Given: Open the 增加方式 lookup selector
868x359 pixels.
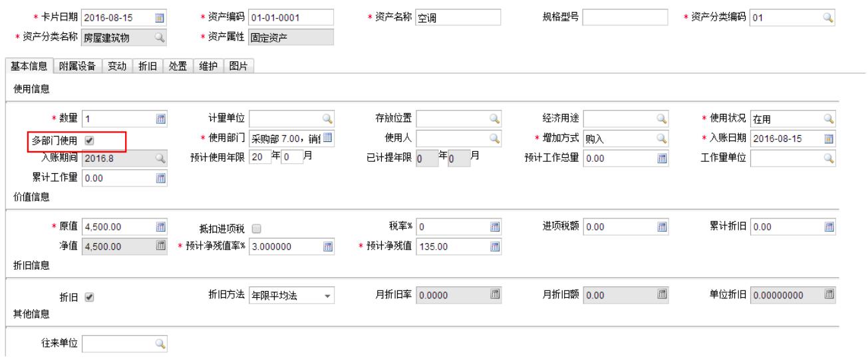Looking at the screenshot, I should [x=661, y=138].
